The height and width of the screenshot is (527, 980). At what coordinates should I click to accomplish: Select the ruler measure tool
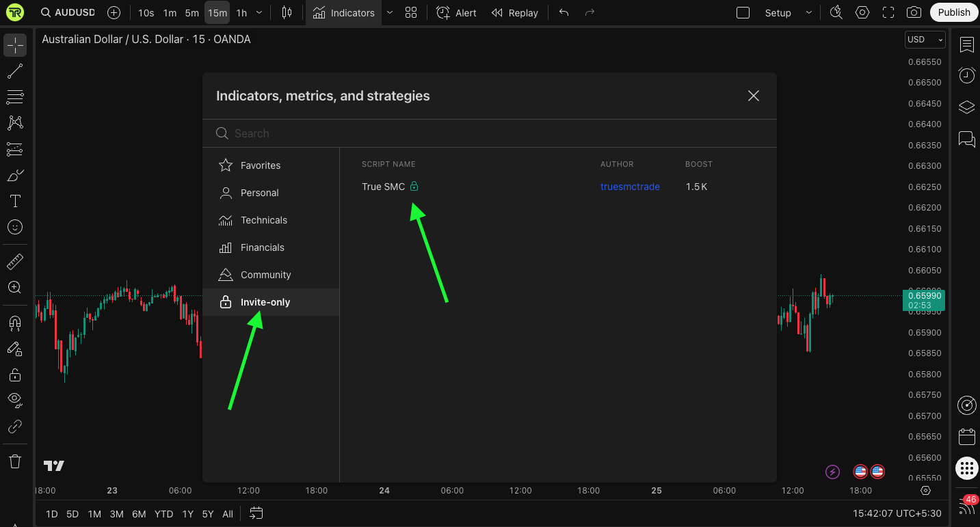point(15,262)
